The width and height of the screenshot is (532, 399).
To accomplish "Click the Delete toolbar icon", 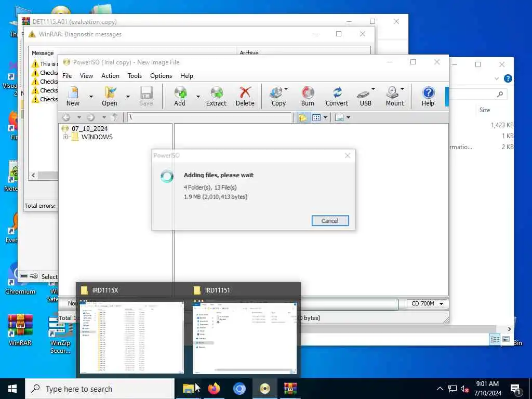I will [245, 96].
